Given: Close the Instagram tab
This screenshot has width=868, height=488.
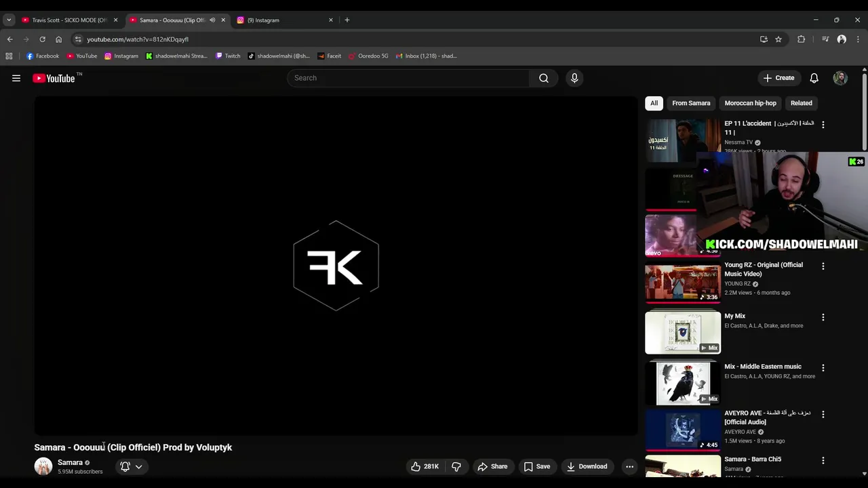Looking at the screenshot, I should point(331,20).
